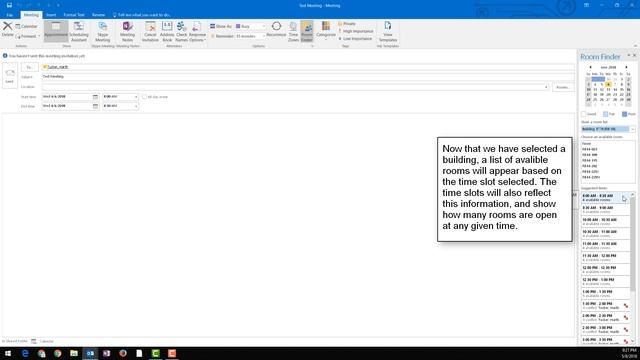Toggle Time Zones display
640x360 pixels.
pyautogui.click(x=293, y=31)
